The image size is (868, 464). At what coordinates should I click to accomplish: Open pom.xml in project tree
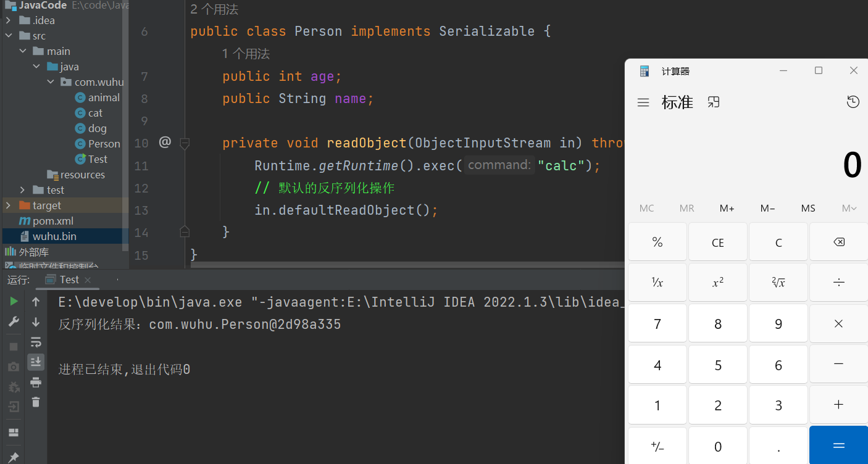[46, 221]
